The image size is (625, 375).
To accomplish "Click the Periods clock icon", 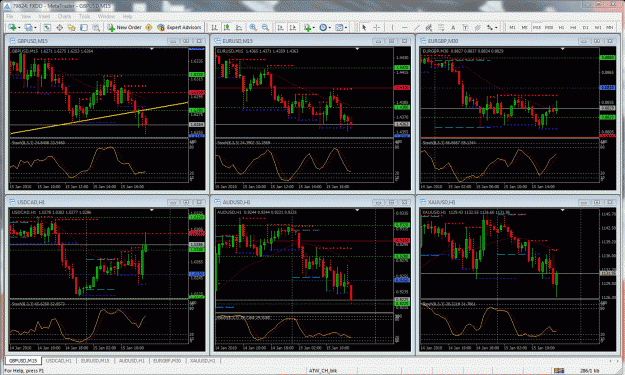I will point(323,27).
